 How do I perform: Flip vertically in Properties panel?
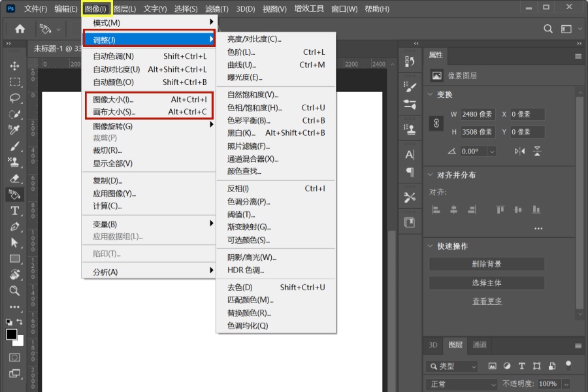(x=537, y=151)
